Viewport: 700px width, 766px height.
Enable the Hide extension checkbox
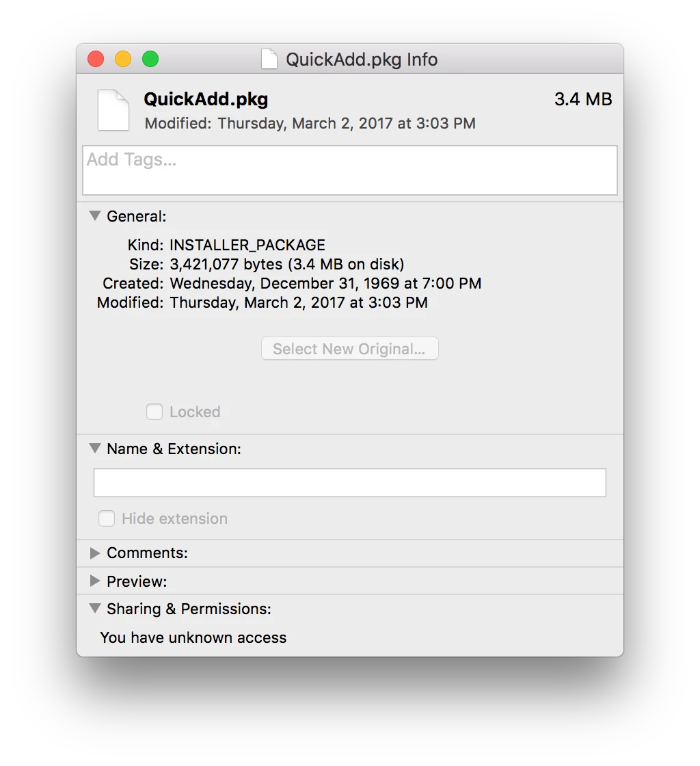(x=107, y=518)
